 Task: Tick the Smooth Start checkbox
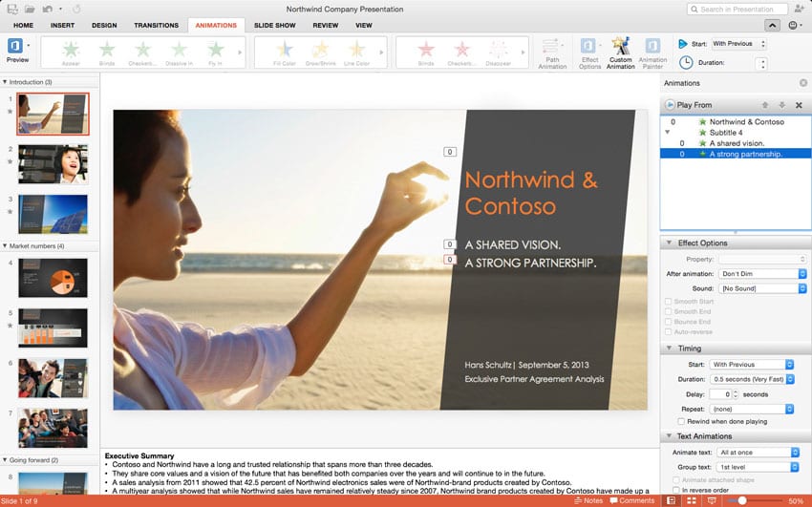tap(668, 302)
